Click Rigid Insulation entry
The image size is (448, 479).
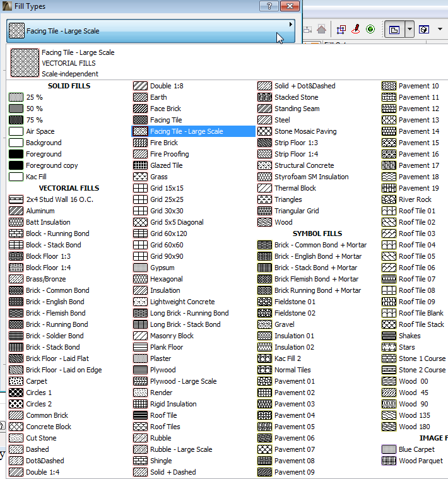173,404
